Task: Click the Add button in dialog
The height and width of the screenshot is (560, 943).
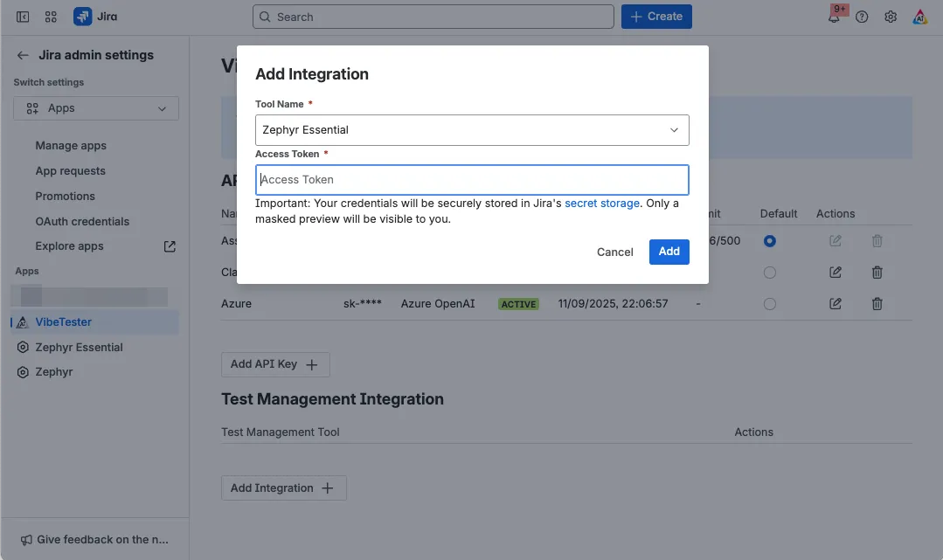Action: pos(669,252)
